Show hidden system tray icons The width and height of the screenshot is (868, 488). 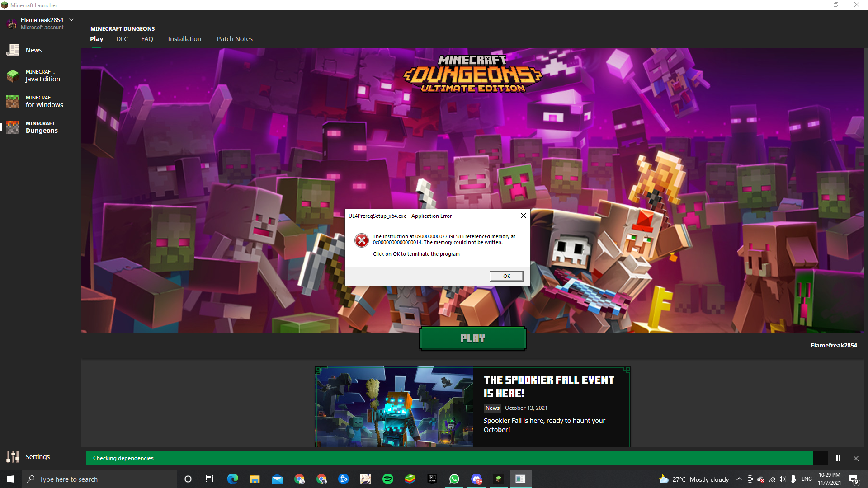[x=739, y=479]
